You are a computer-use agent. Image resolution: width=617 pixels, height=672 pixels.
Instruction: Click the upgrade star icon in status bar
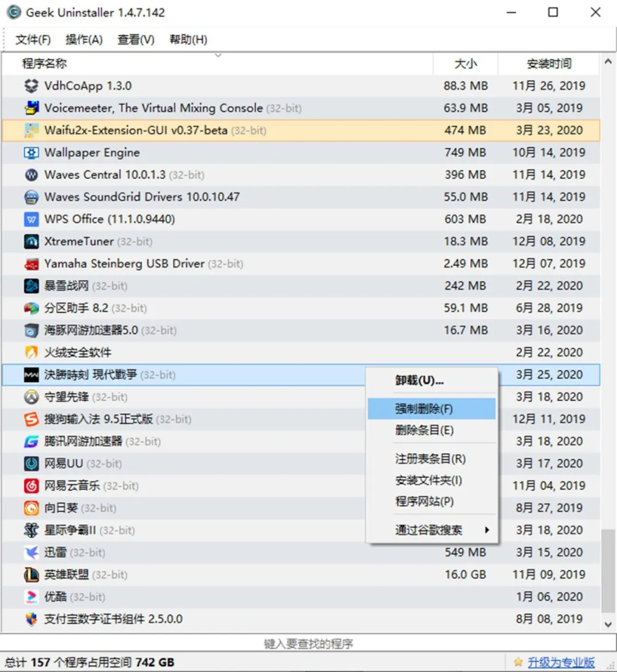tap(518, 662)
